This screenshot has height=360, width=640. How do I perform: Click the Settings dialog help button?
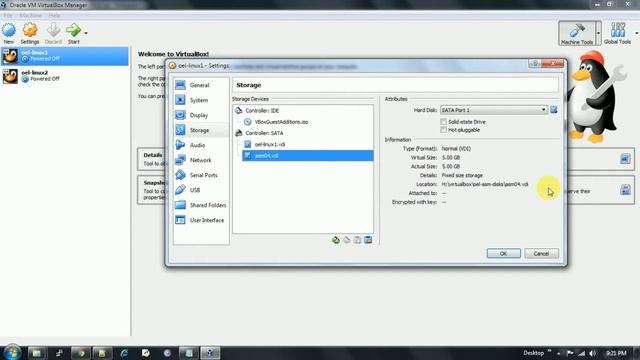click(x=535, y=63)
